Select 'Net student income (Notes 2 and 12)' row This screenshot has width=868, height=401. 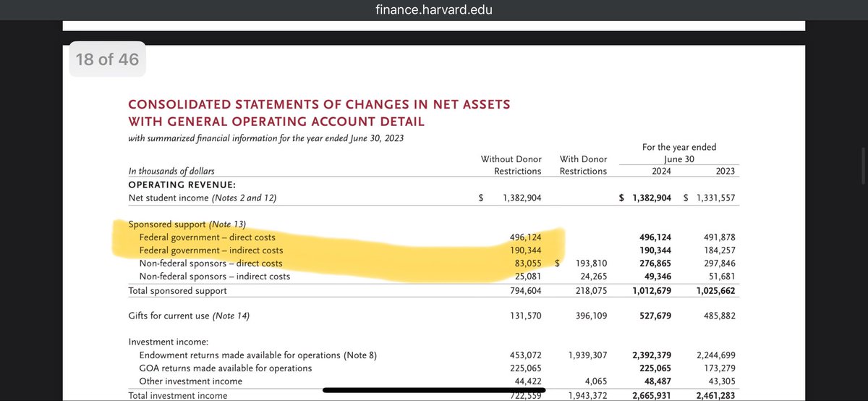point(203,198)
